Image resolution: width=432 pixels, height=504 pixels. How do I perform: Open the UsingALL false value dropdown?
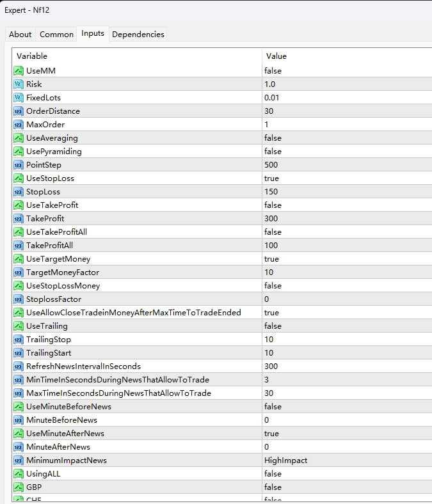[273, 473]
